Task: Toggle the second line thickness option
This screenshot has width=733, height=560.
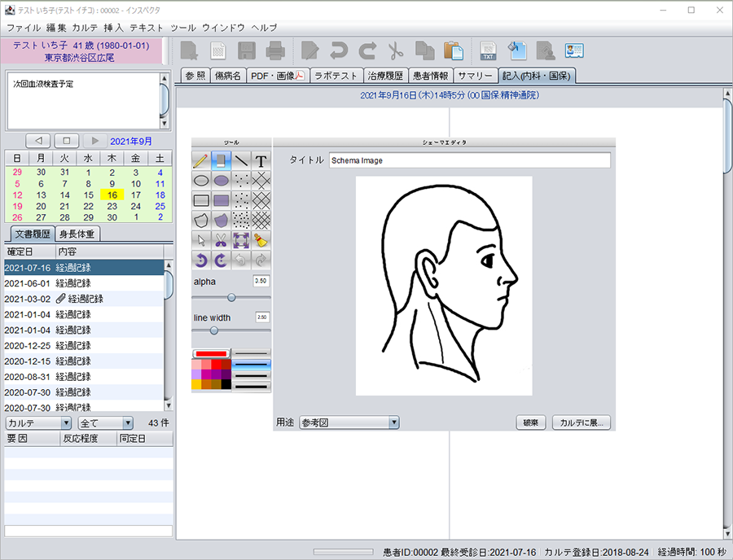Action: (x=251, y=364)
